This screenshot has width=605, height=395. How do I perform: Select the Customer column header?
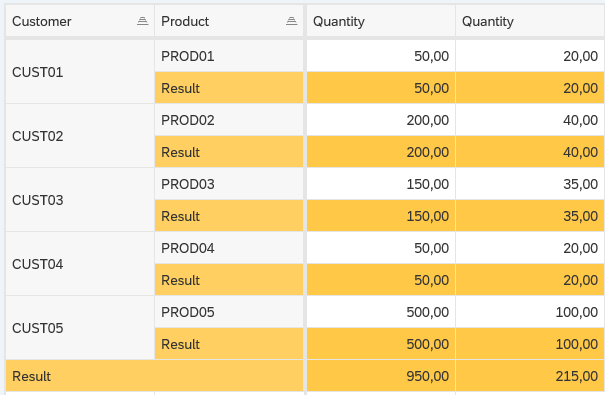(x=80, y=21)
